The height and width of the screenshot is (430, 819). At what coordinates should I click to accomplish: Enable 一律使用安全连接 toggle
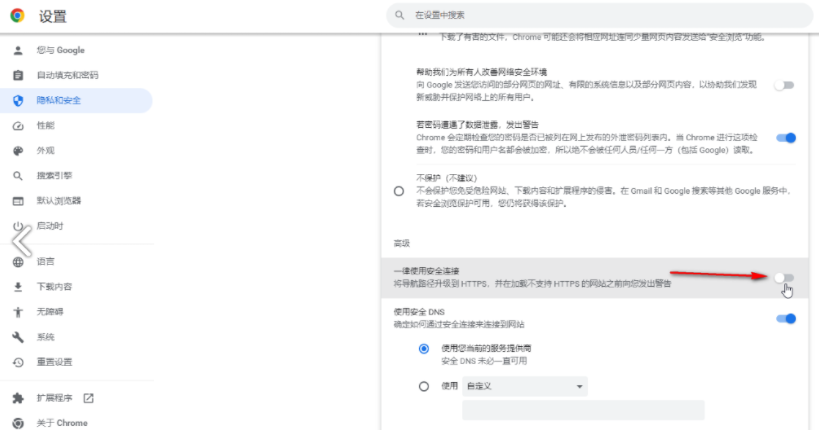(x=784, y=278)
